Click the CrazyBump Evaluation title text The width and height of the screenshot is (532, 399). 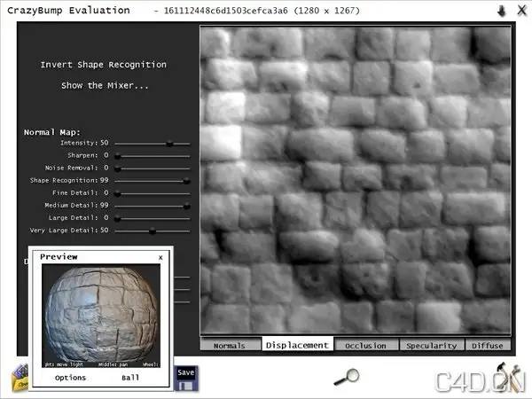coord(68,11)
